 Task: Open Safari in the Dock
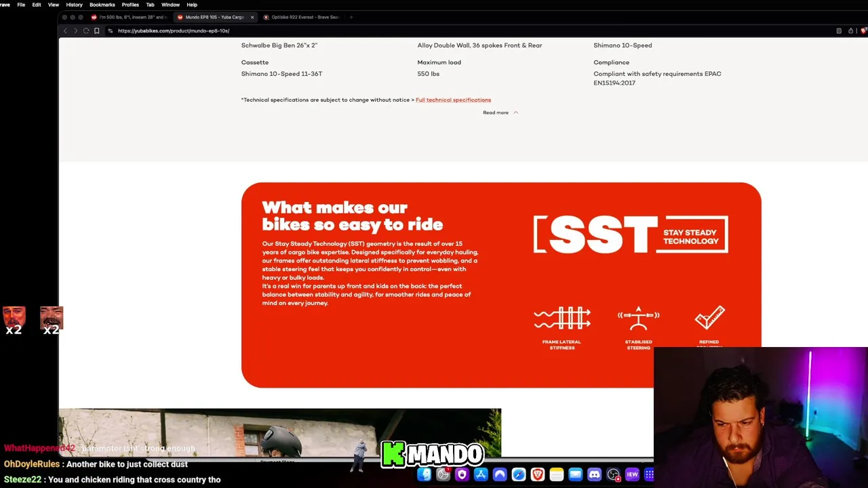click(519, 474)
